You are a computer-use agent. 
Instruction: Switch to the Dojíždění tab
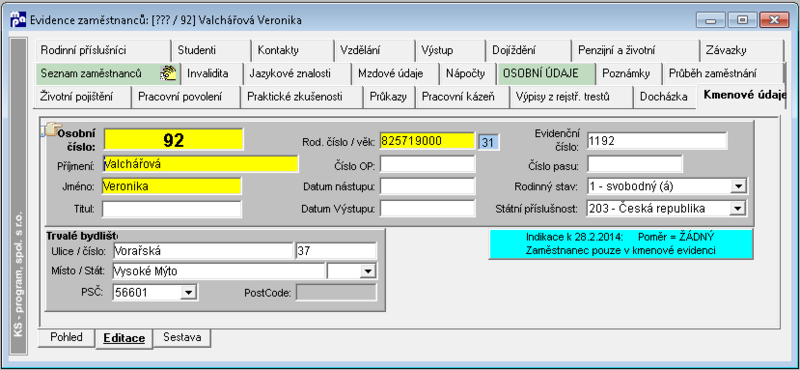tap(528, 51)
